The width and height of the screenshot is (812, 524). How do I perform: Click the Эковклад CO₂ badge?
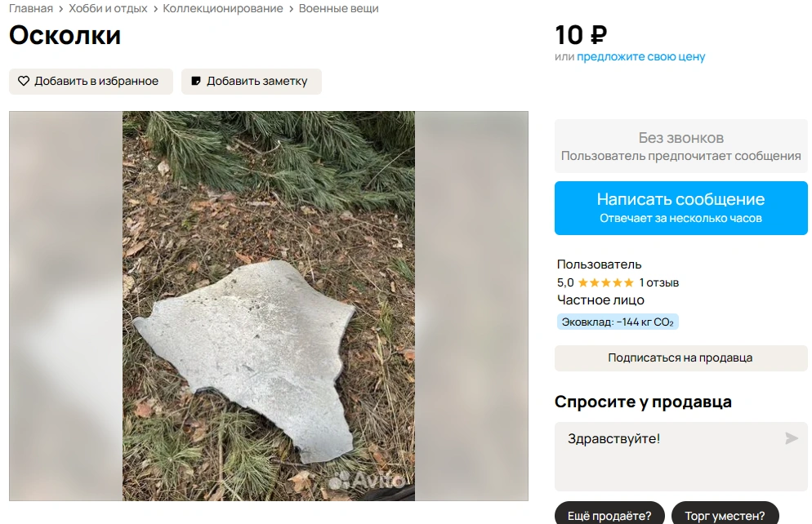[x=618, y=322]
